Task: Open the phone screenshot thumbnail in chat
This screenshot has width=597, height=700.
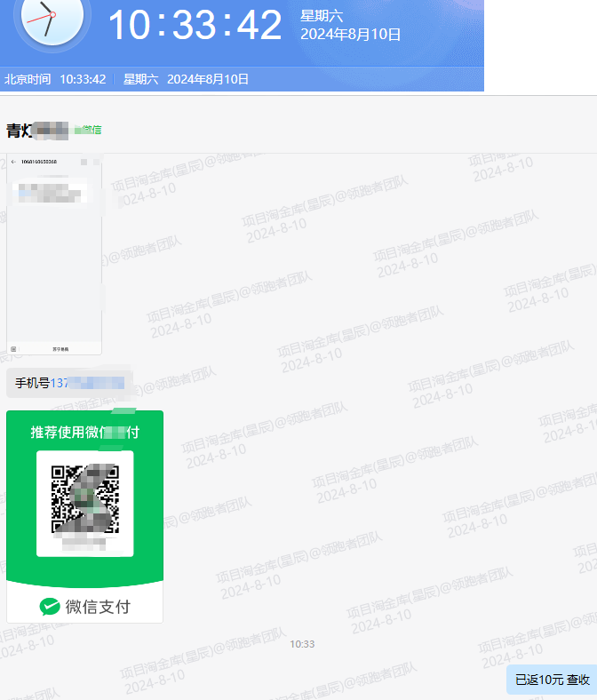Action: (54, 254)
